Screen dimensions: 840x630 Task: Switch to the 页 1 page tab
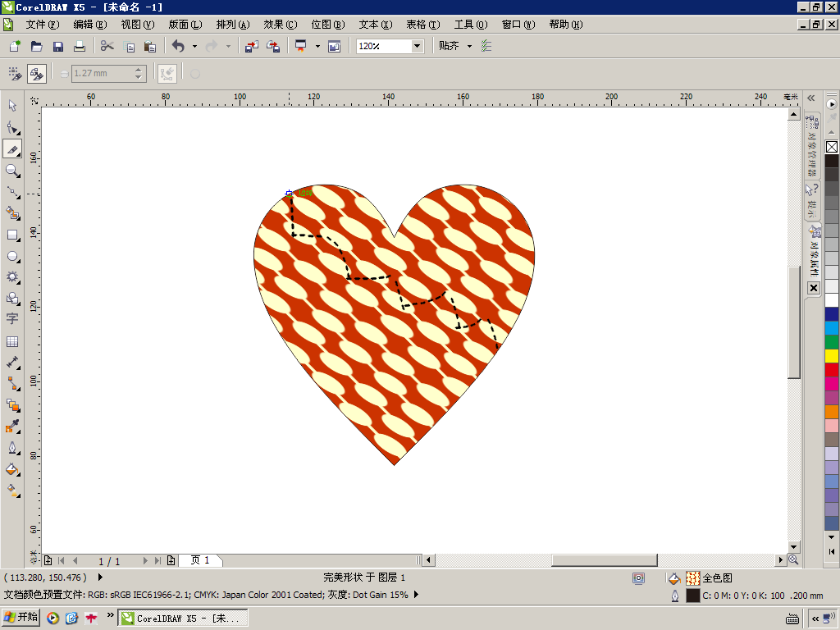click(200, 560)
